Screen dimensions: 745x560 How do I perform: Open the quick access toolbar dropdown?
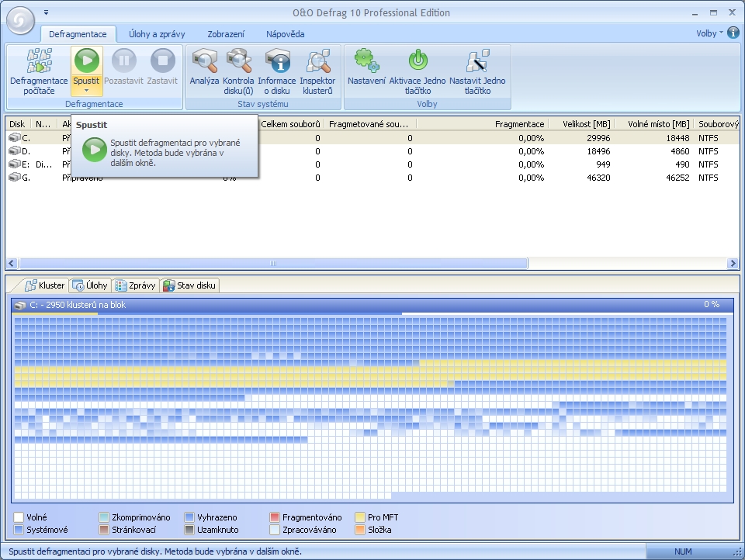pyautogui.click(x=46, y=13)
